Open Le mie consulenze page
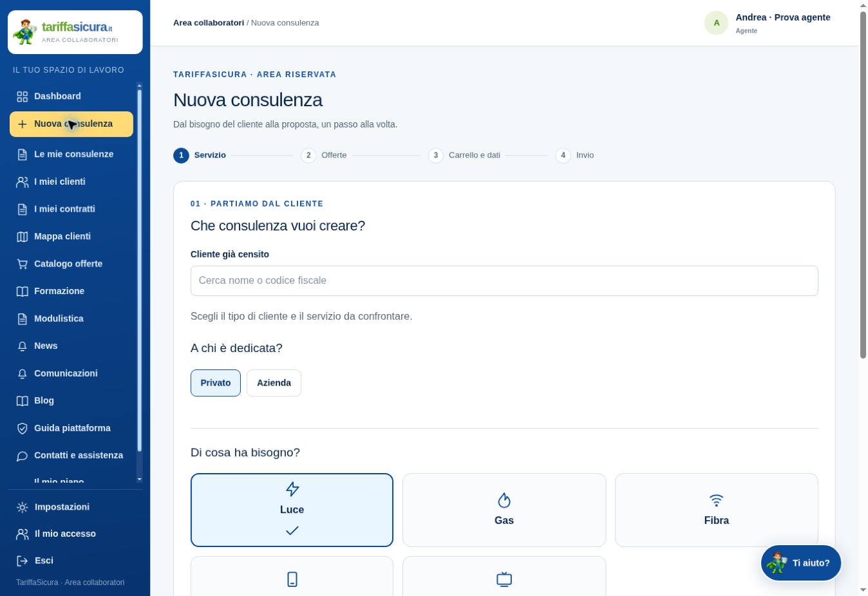Screen dimensions: 868x596 point(71,154)
